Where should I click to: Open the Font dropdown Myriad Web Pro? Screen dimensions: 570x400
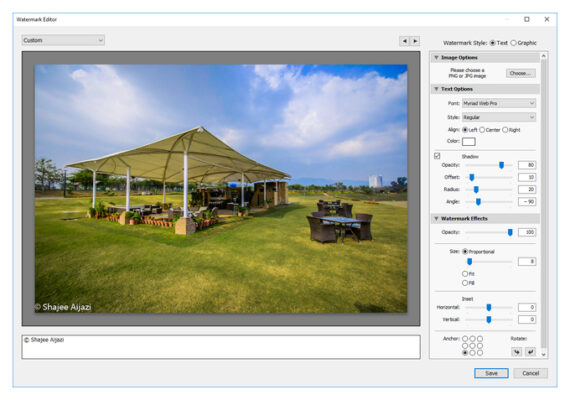click(x=499, y=103)
